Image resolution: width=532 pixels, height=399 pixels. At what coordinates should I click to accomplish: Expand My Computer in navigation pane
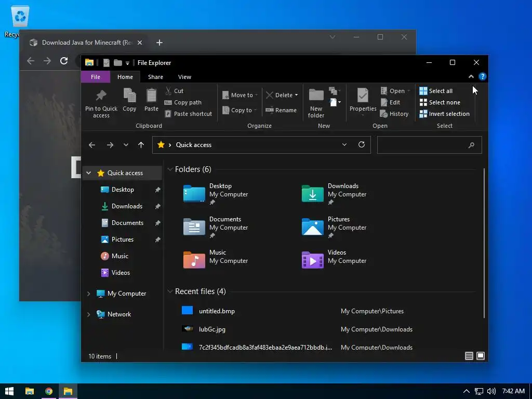pyautogui.click(x=88, y=294)
